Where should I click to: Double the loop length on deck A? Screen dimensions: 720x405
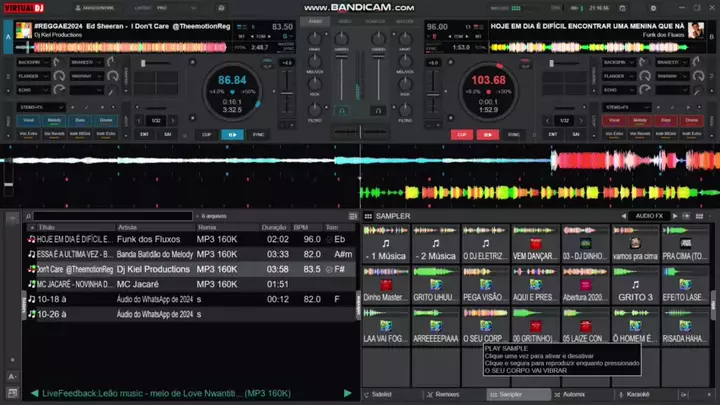click(173, 121)
